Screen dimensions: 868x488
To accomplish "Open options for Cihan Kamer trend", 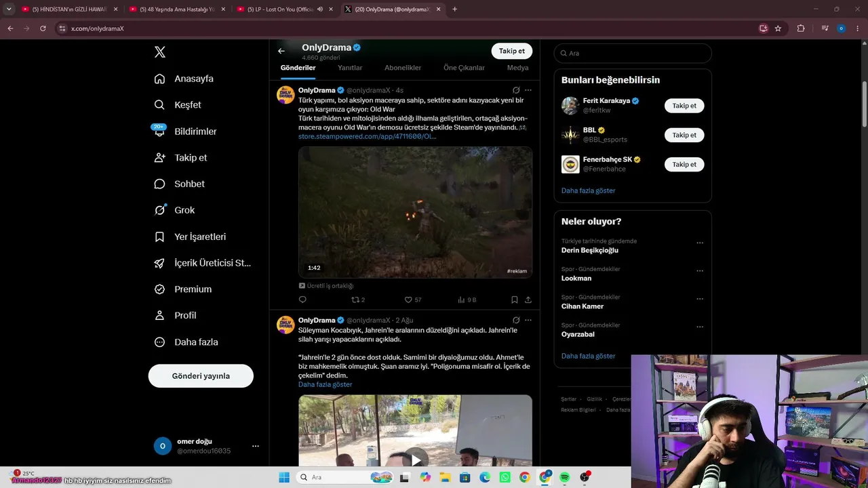I will pyautogui.click(x=700, y=299).
